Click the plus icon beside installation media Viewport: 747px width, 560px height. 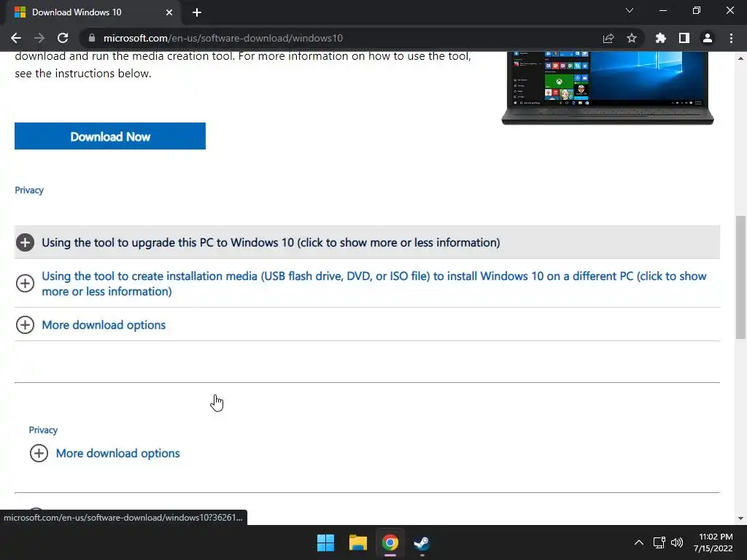point(26,284)
